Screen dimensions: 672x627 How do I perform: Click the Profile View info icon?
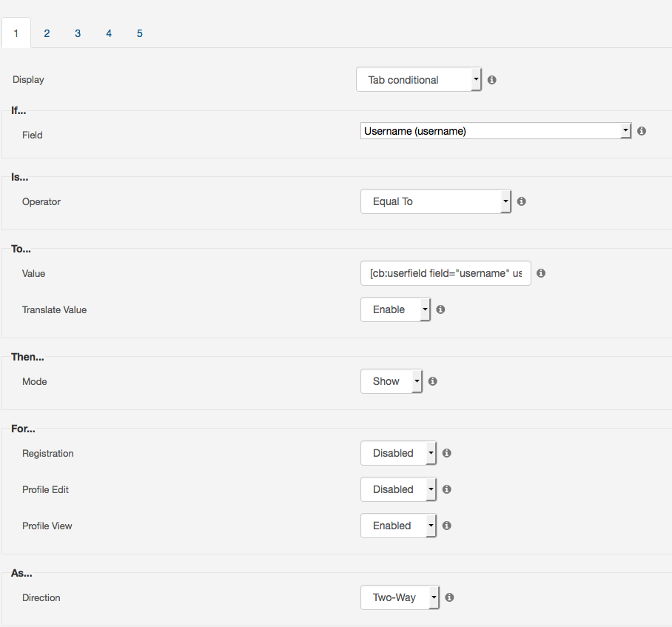point(446,526)
